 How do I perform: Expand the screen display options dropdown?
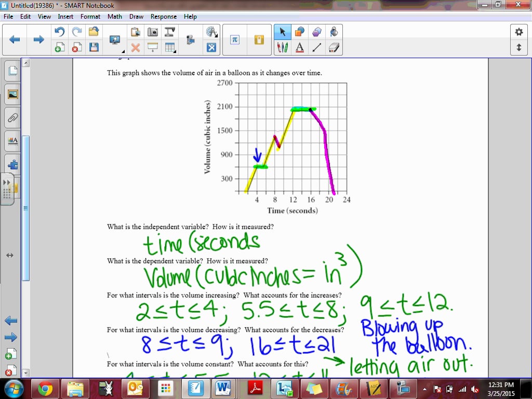pyautogui.click(x=123, y=51)
